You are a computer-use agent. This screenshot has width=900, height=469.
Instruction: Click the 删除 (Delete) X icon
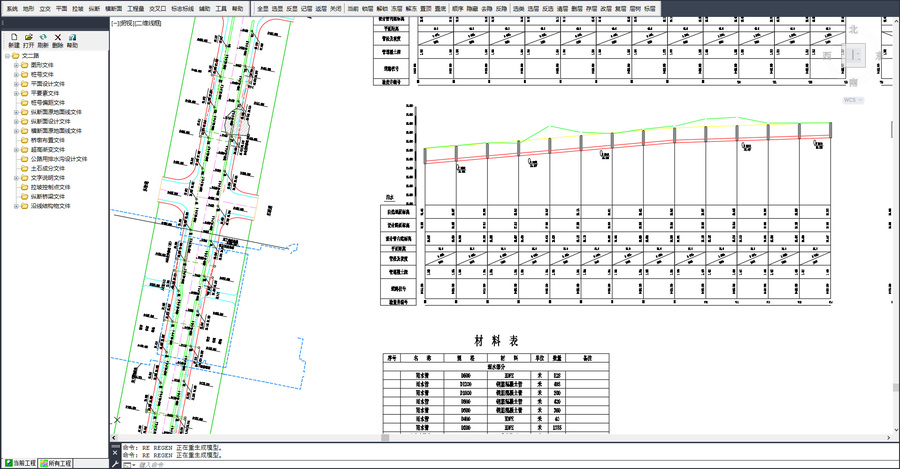[x=57, y=37]
